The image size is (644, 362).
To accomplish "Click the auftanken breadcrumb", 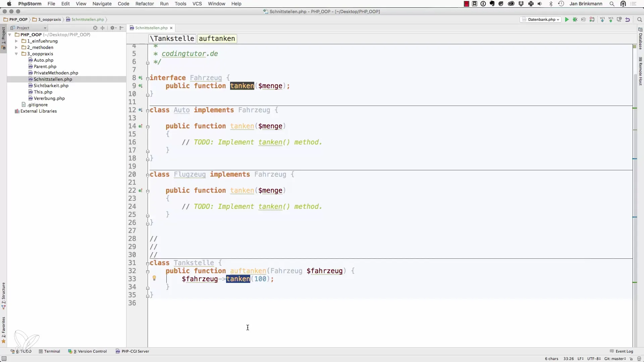I will point(217,39).
